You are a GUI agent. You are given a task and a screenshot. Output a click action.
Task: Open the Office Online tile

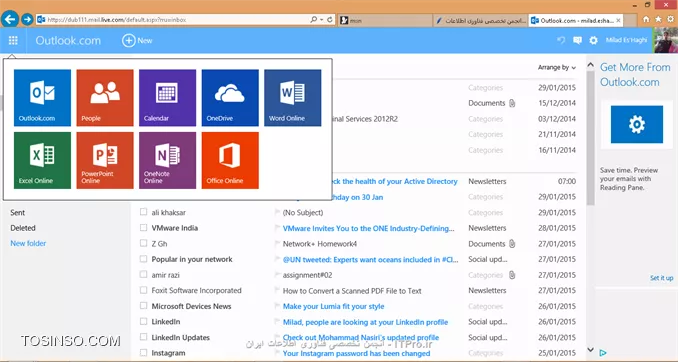(x=230, y=160)
